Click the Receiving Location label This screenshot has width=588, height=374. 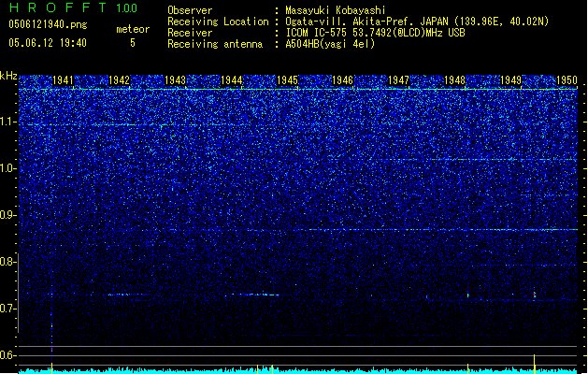point(218,22)
